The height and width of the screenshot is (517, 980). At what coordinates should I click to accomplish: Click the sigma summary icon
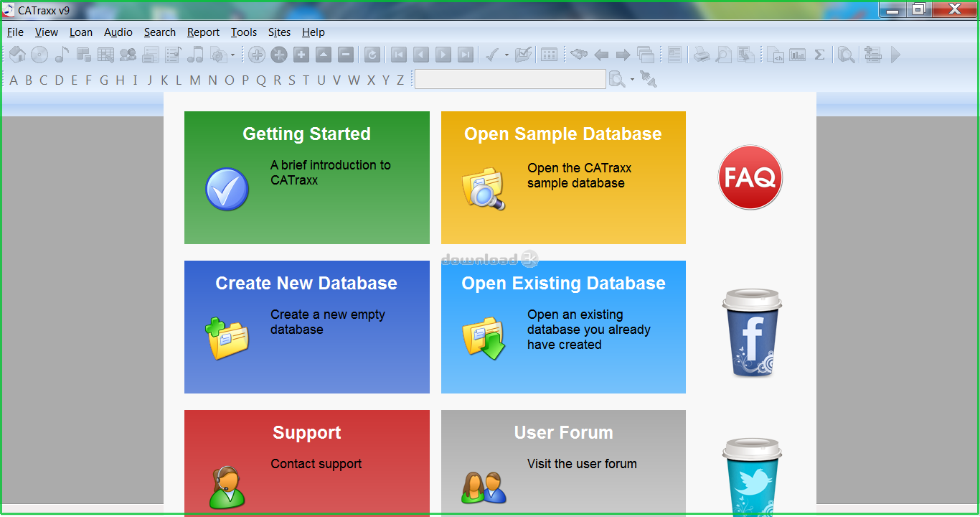(819, 55)
